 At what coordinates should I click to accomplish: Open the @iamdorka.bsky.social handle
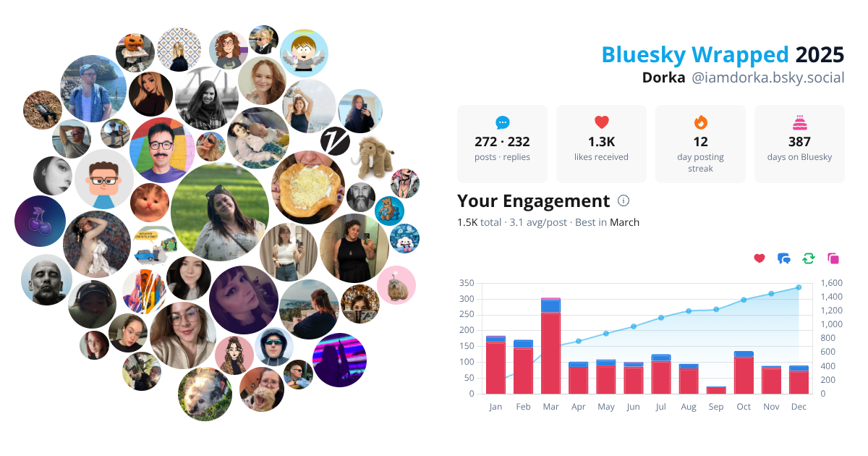pyautogui.click(x=768, y=77)
